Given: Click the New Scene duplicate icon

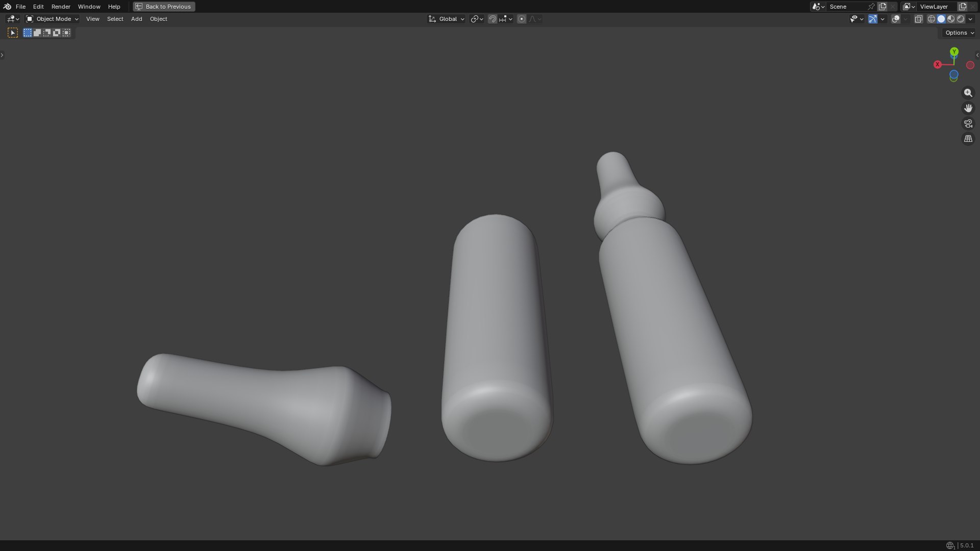Looking at the screenshot, I should click(883, 7).
